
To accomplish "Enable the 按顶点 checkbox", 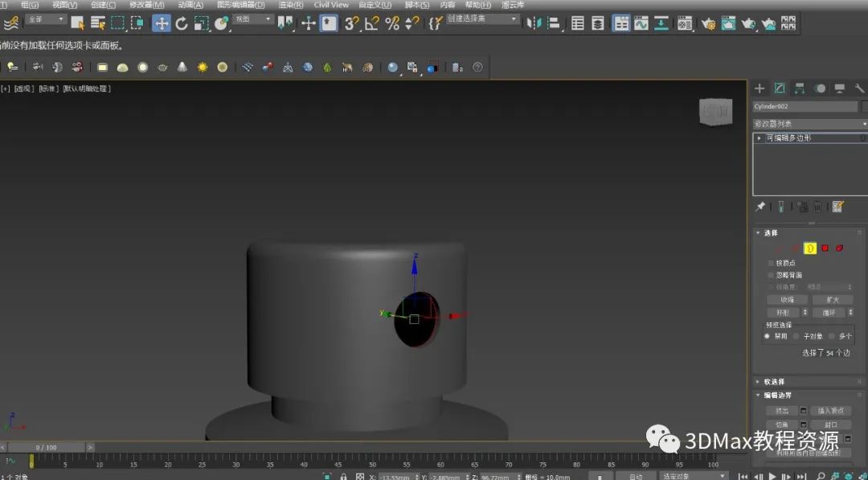I will point(771,263).
